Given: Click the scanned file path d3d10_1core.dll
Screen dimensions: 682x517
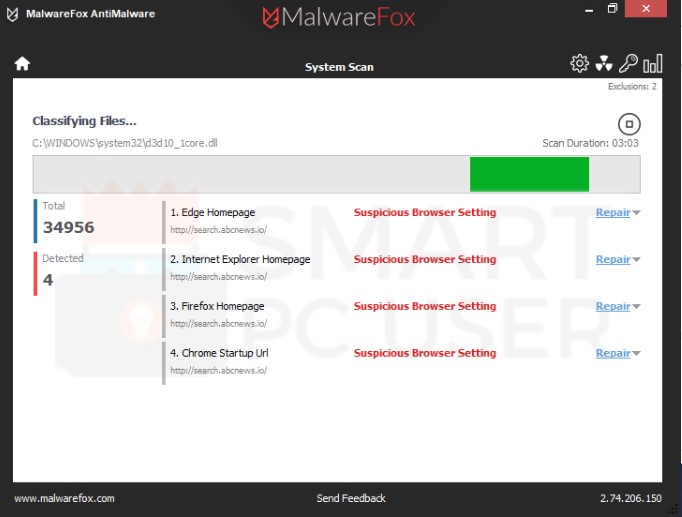Looking at the screenshot, I should (x=125, y=143).
